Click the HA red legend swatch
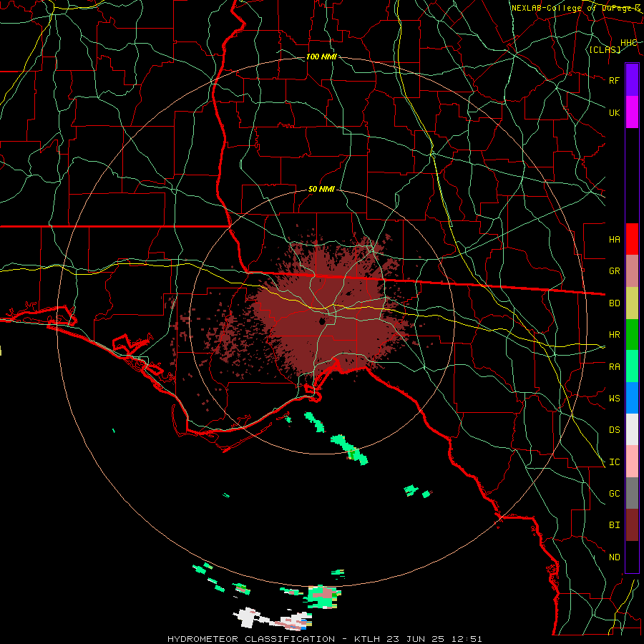Screen dimensions: 644x644 coord(632,239)
